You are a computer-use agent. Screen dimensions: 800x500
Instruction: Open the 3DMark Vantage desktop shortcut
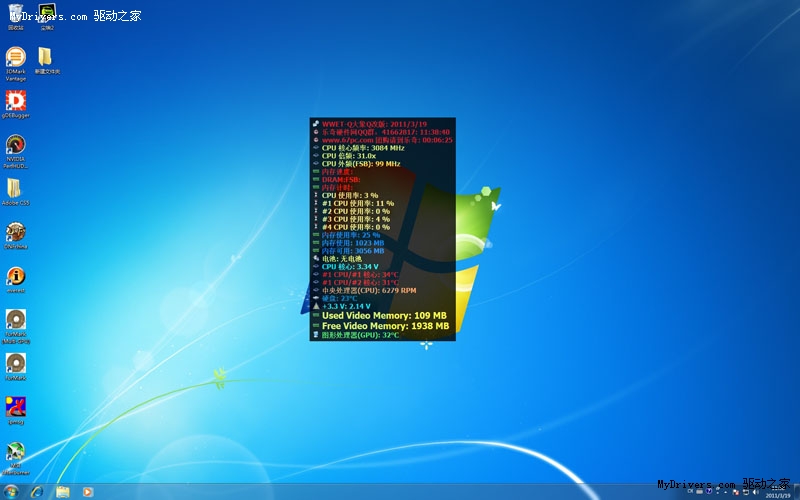(16, 63)
